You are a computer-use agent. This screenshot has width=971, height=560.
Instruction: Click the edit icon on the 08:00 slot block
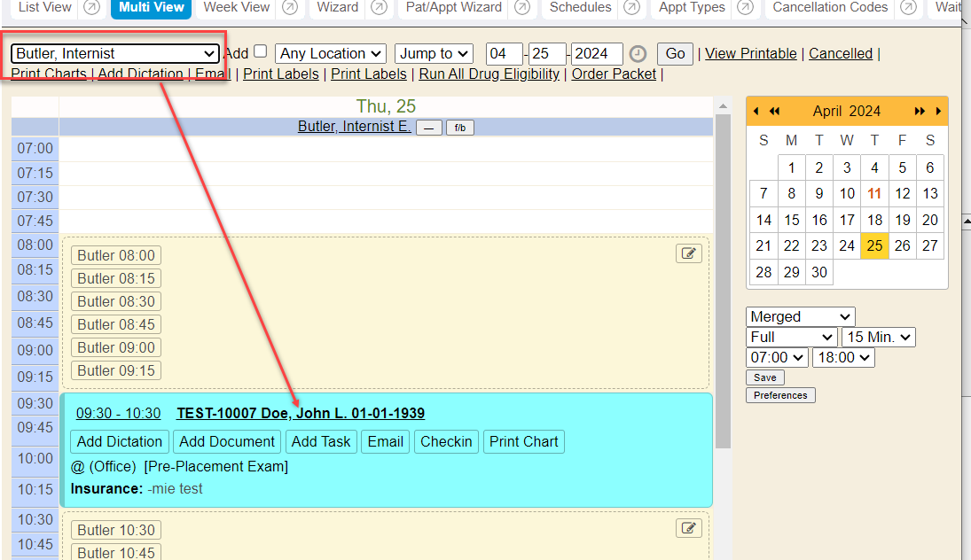coord(688,254)
